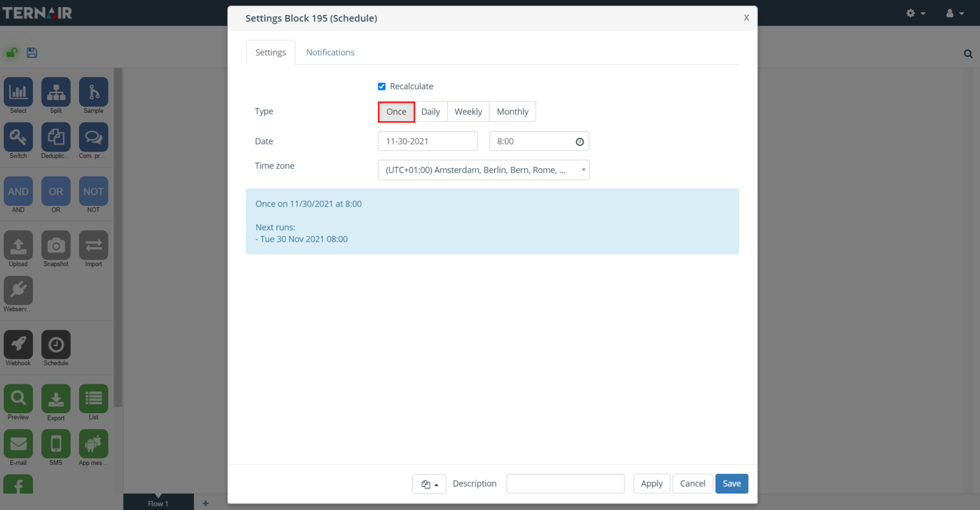Choose the Export block icon

tap(56, 399)
